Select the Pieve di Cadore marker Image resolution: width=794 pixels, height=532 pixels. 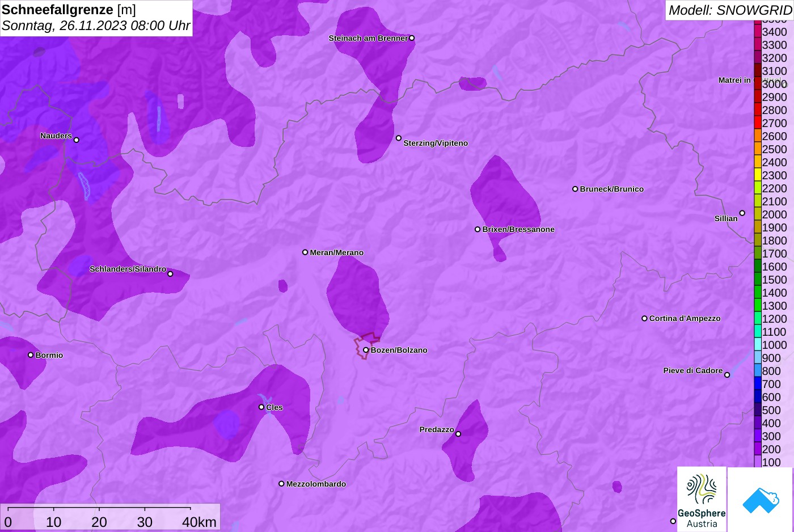pyautogui.click(x=727, y=375)
